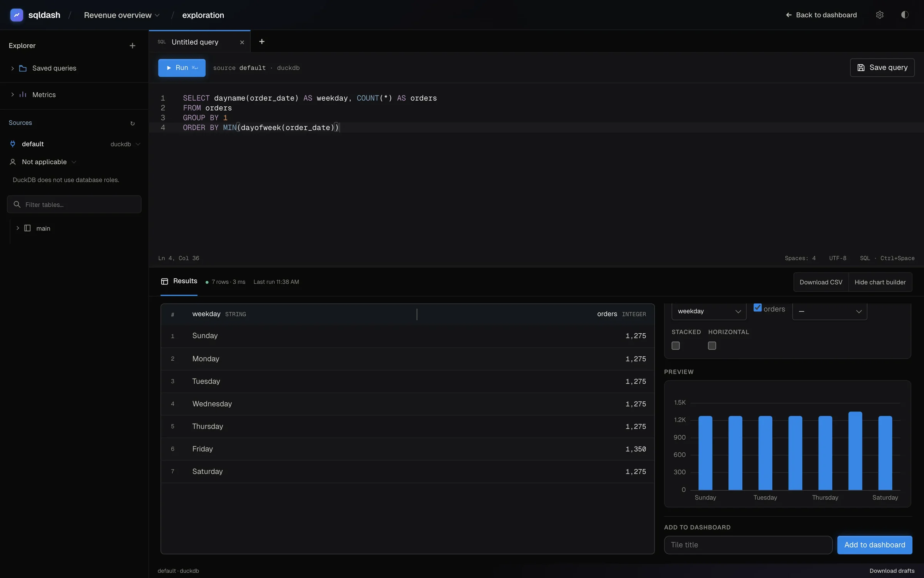Image resolution: width=924 pixels, height=578 pixels.
Task: Select the 1,350 orders value
Action: pyautogui.click(x=636, y=449)
